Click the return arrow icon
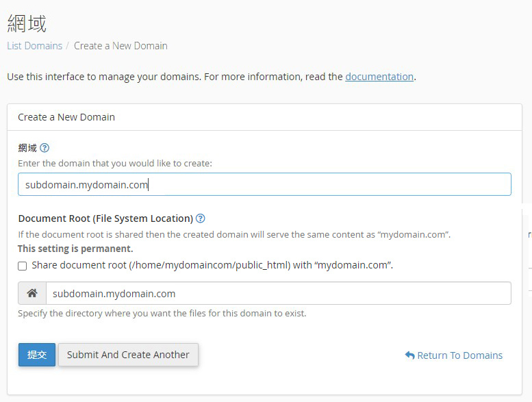532x402 pixels. pos(409,355)
